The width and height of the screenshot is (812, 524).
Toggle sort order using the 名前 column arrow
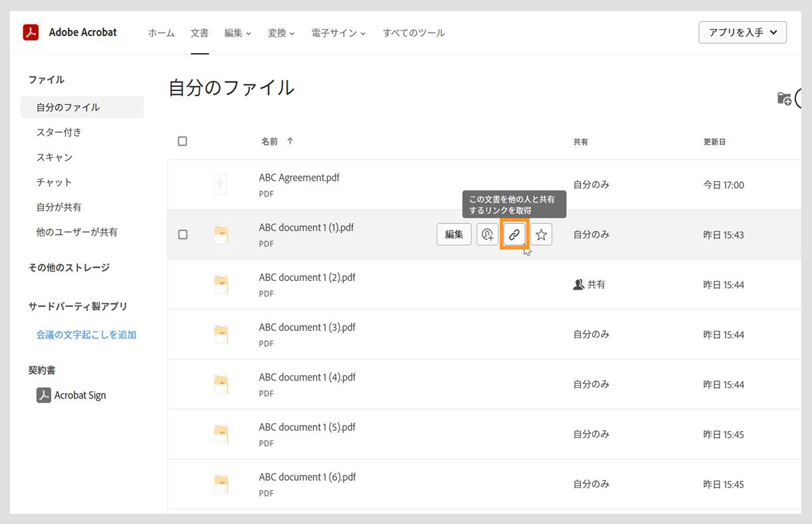point(290,141)
